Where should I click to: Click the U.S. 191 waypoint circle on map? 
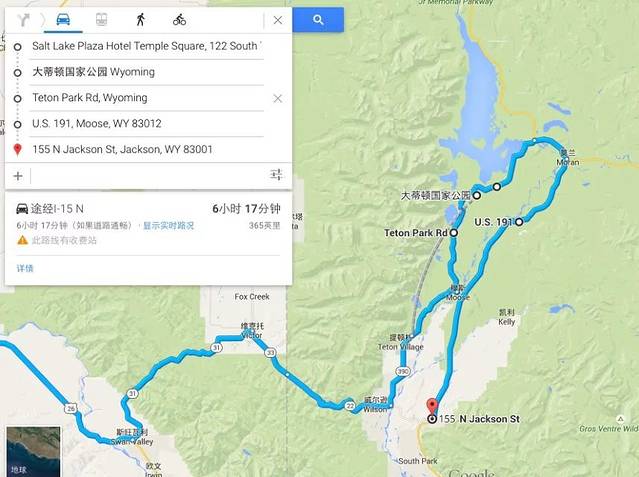tap(519, 222)
